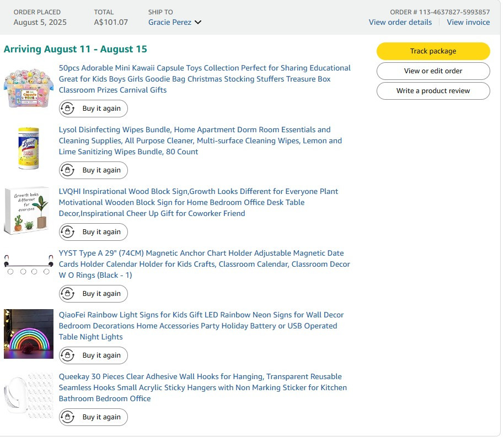The height and width of the screenshot is (437, 504).
Task: Click the buy-again icon for QiaoFei Rainbow Light
Action: (67, 355)
